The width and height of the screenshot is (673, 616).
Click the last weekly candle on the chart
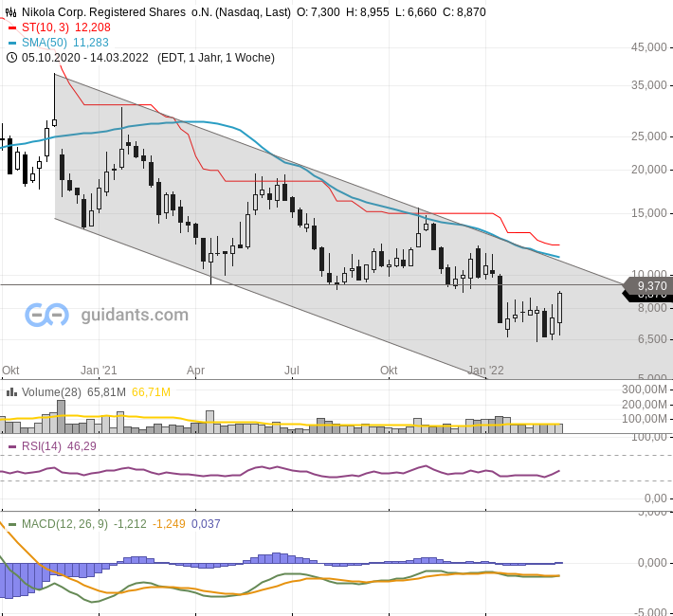point(559,314)
